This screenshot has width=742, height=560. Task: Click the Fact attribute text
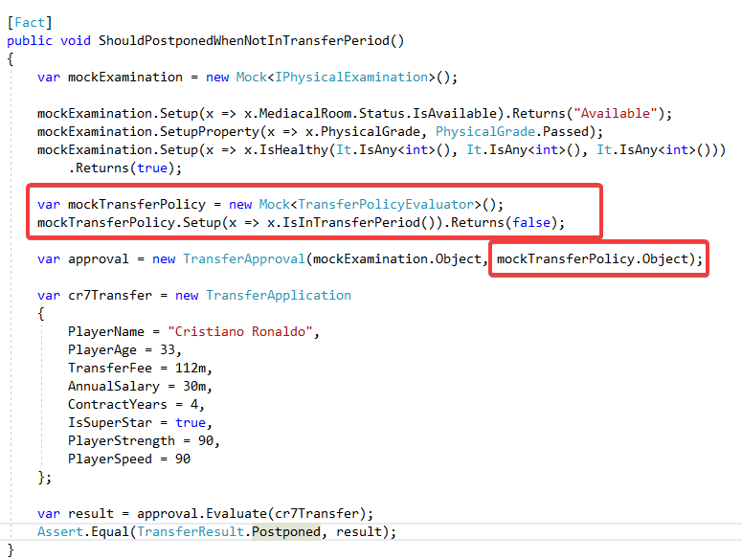(x=30, y=22)
